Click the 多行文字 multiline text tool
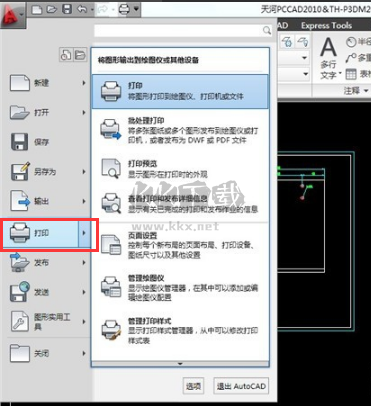The height and width of the screenshot is (406, 371). coord(329,58)
